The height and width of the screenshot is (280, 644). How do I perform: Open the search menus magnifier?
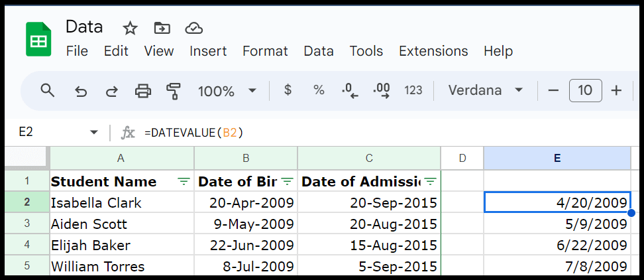48,90
